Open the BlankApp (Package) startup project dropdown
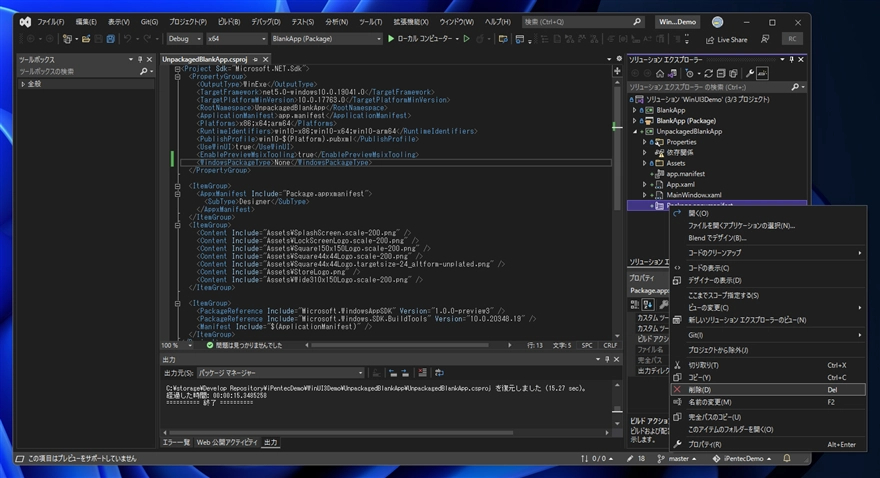Screen dimensions: 880x478 tap(326, 39)
